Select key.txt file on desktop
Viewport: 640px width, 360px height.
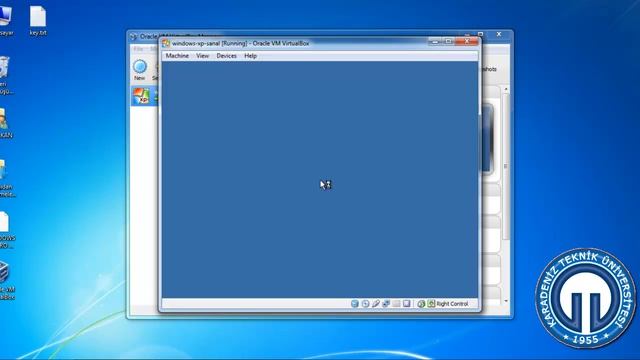[x=38, y=21]
